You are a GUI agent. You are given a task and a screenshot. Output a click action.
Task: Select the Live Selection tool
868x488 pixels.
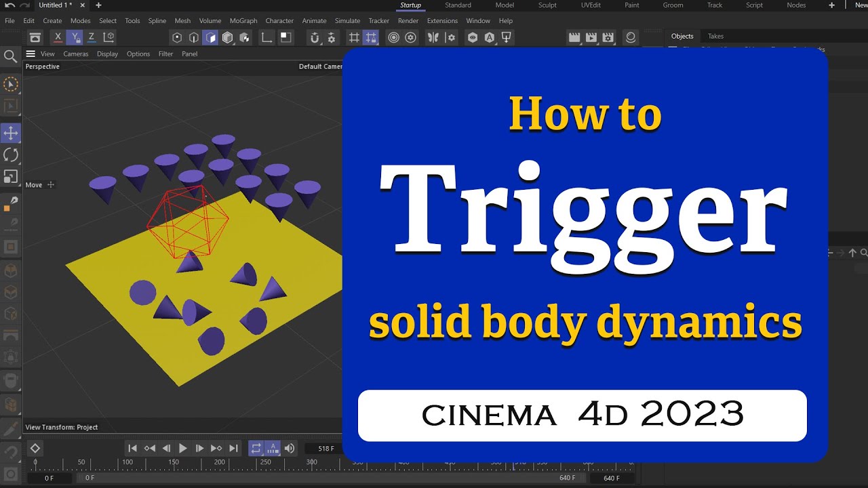click(10, 85)
